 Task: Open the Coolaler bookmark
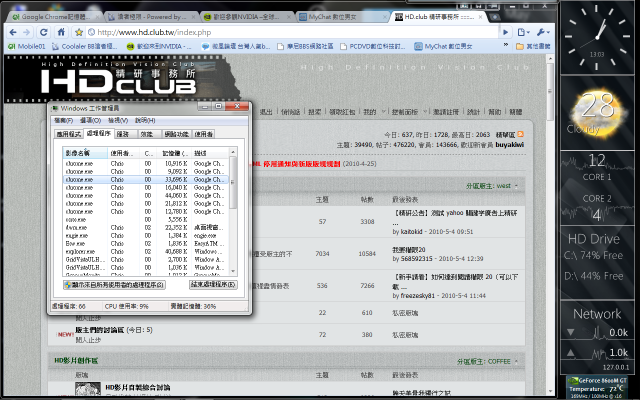click(84, 47)
